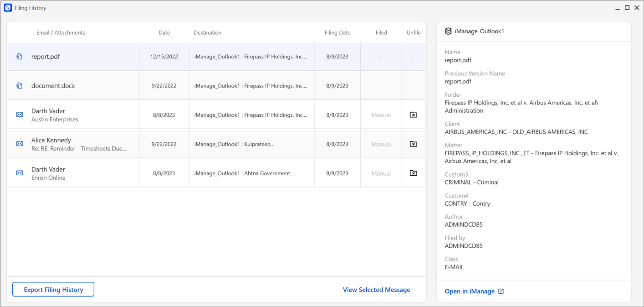Unfile the Alice Kennedy Timesheets reminder email
Image resolution: width=644 pixels, height=307 pixels.
coord(413,144)
